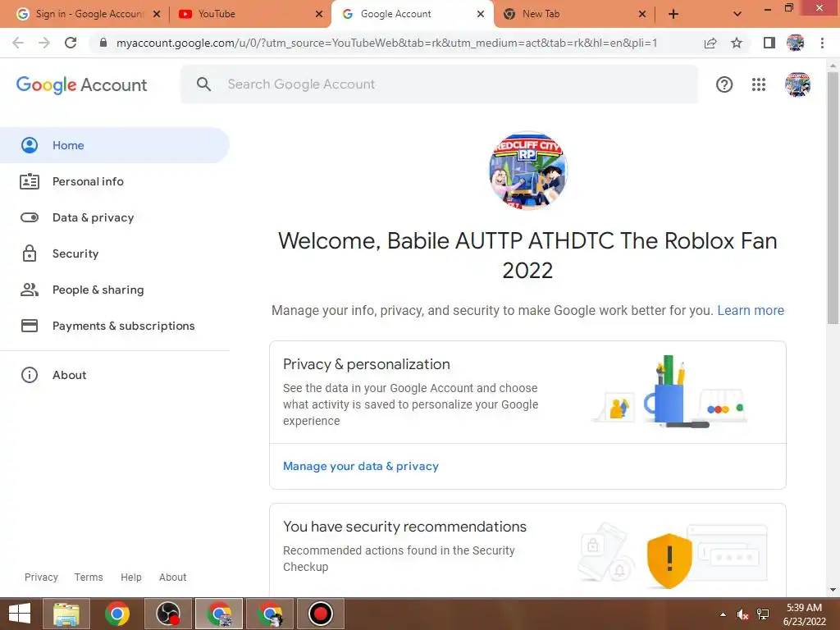The height and width of the screenshot is (630, 840).
Task: Close the YouTube tab
Action: (x=319, y=14)
